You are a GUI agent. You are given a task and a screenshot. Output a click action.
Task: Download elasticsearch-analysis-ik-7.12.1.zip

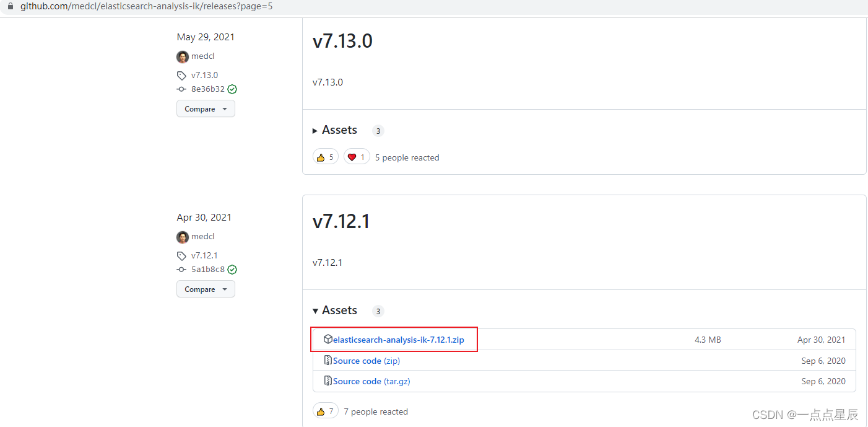(x=399, y=340)
